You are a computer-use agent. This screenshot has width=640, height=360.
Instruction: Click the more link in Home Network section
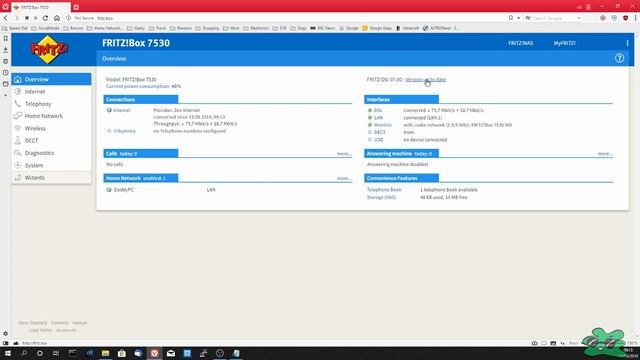(x=344, y=178)
